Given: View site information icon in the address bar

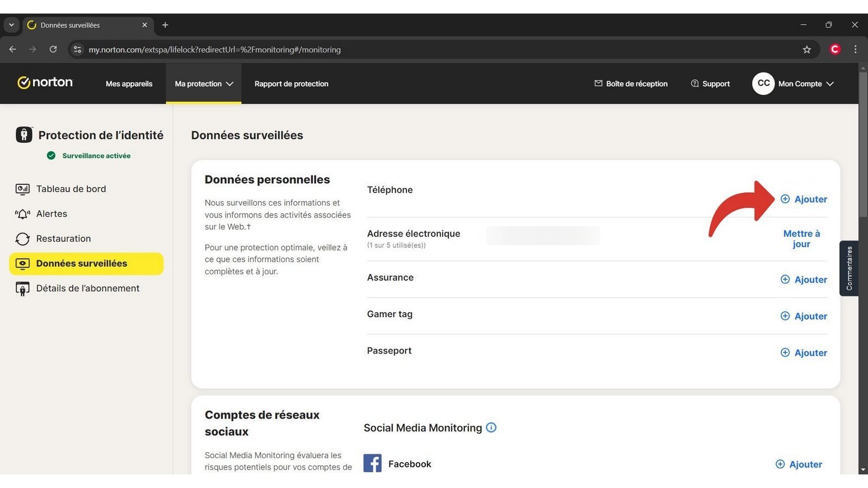Looking at the screenshot, I should pyautogui.click(x=78, y=49).
